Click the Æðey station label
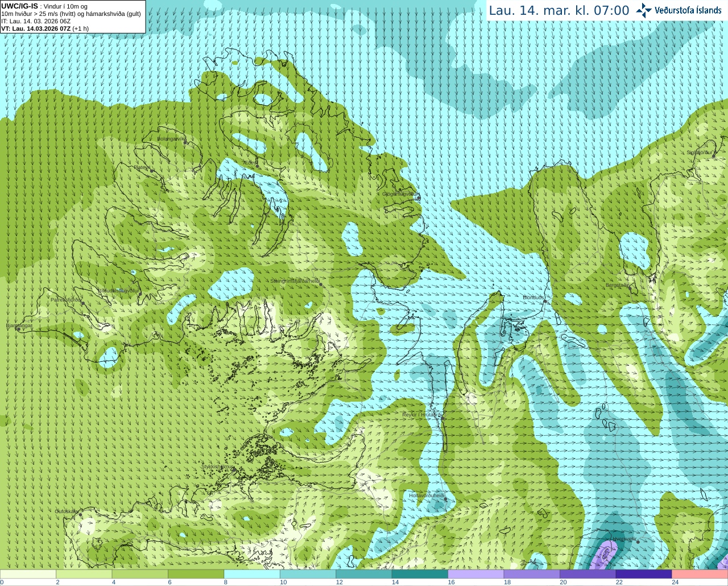The height and width of the screenshot is (586, 728). pos(251,162)
